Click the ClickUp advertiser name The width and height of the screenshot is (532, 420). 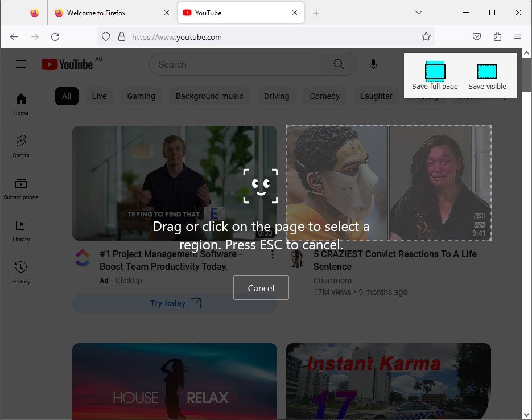click(129, 281)
